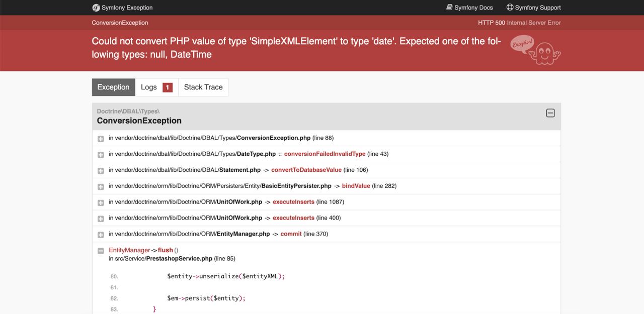Click the Exception ghost illustration
This screenshot has width=644, height=314.
click(x=535, y=50)
